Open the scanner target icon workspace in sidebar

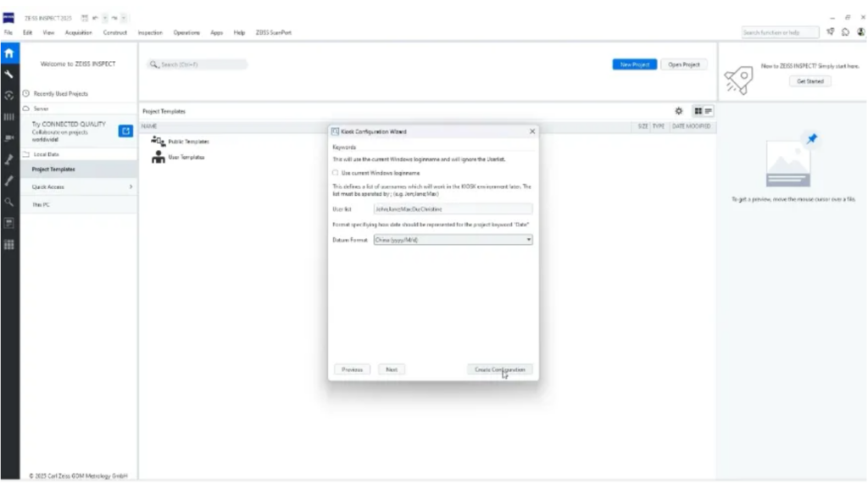click(8, 95)
